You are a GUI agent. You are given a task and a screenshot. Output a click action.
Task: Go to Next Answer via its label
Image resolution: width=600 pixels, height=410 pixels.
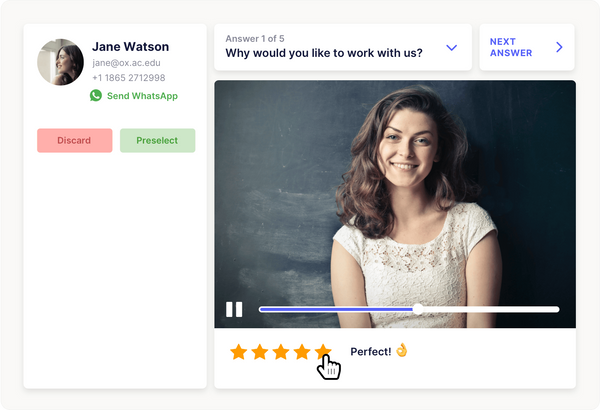coord(511,47)
